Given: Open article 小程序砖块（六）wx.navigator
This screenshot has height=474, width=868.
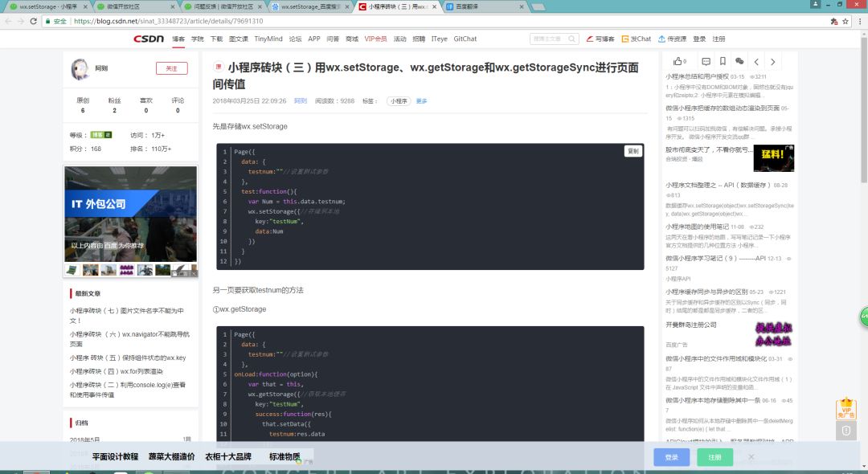Looking at the screenshot, I should point(129,339).
